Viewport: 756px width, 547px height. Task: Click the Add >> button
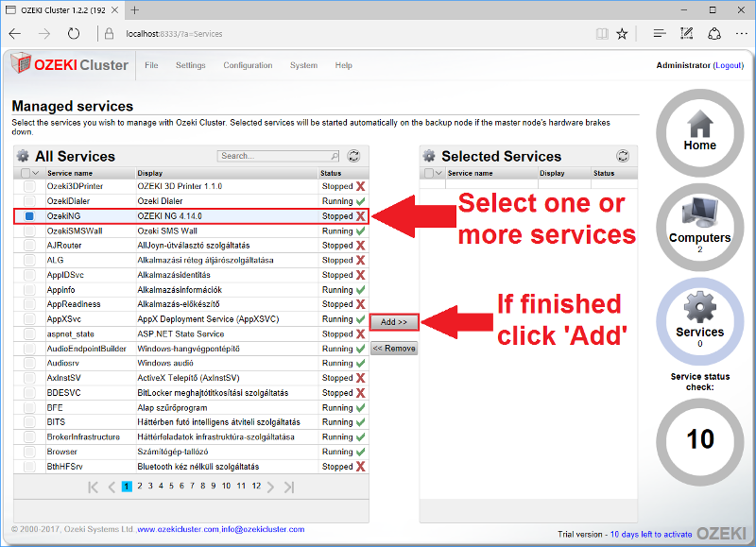tap(394, 322)
